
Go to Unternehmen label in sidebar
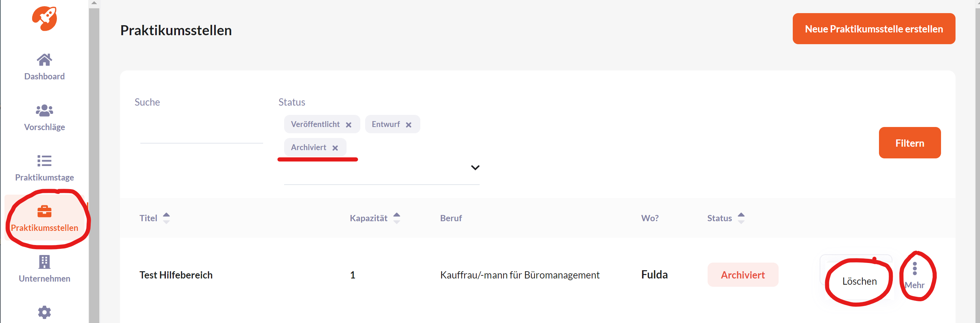[44, 278]
